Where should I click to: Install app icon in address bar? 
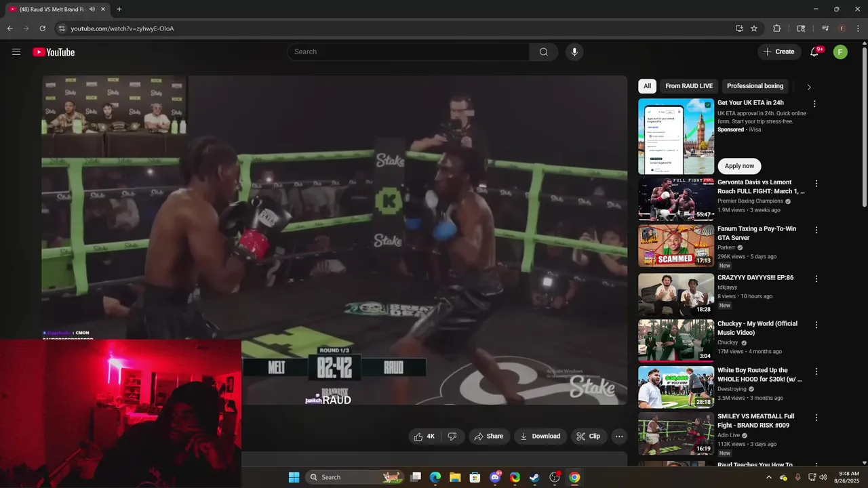tap(739, 28)
